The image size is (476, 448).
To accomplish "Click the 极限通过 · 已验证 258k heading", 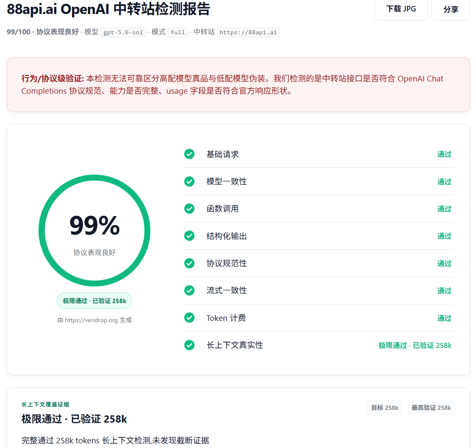I will 74,419.
